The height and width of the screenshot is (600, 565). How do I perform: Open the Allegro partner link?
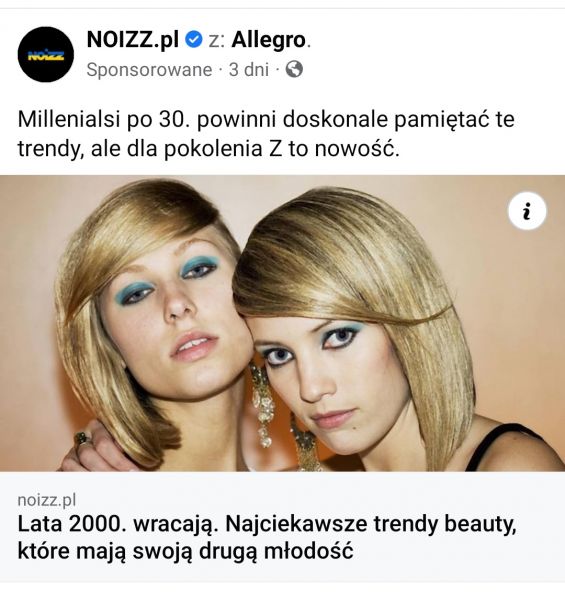(269, 40)
